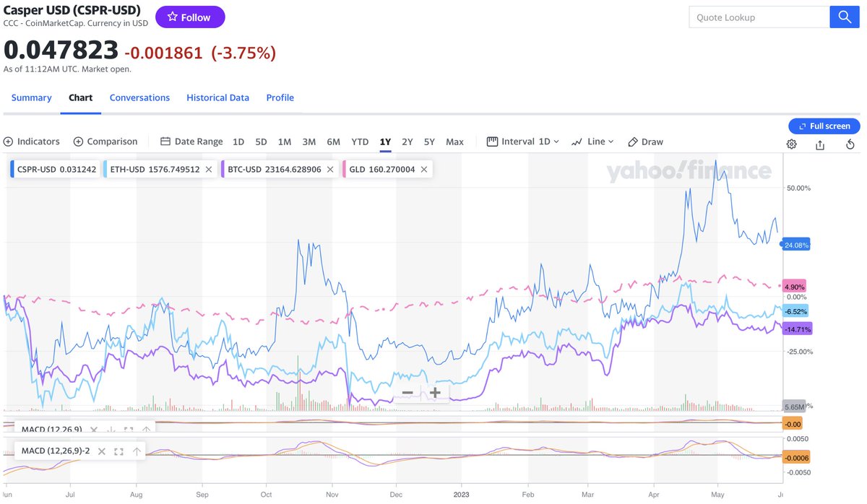Open the Summary tab
The width and height of the screenshot is (867, 504).
point(31,97)
